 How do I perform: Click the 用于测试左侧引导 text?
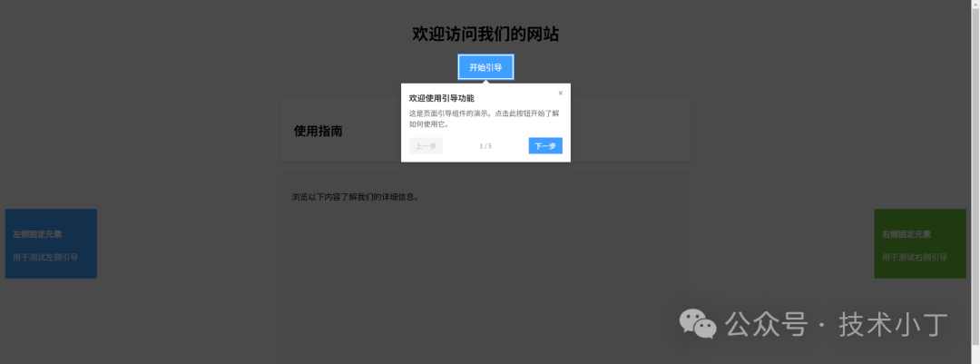[45, 258]
